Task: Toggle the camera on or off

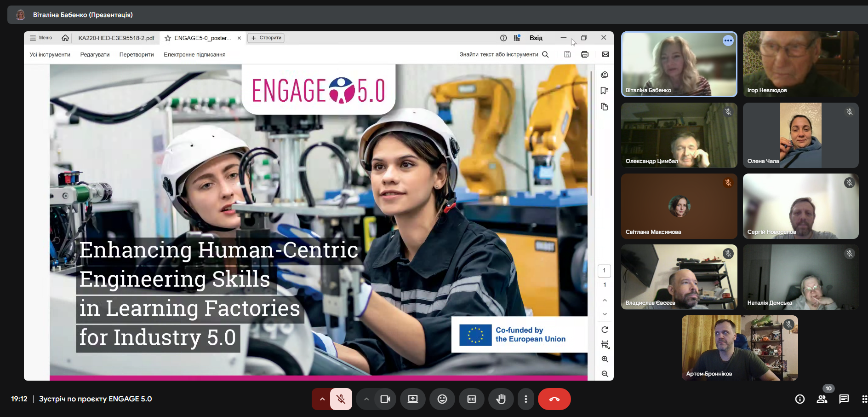Action: [x=385, y=399]
